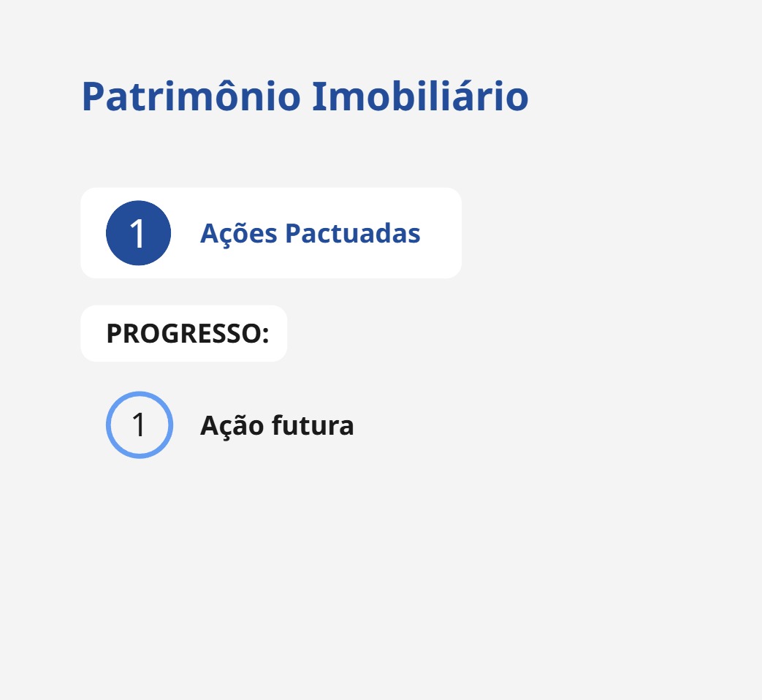
Task: Click the Ação futura label
Action: tap(277, 425)
